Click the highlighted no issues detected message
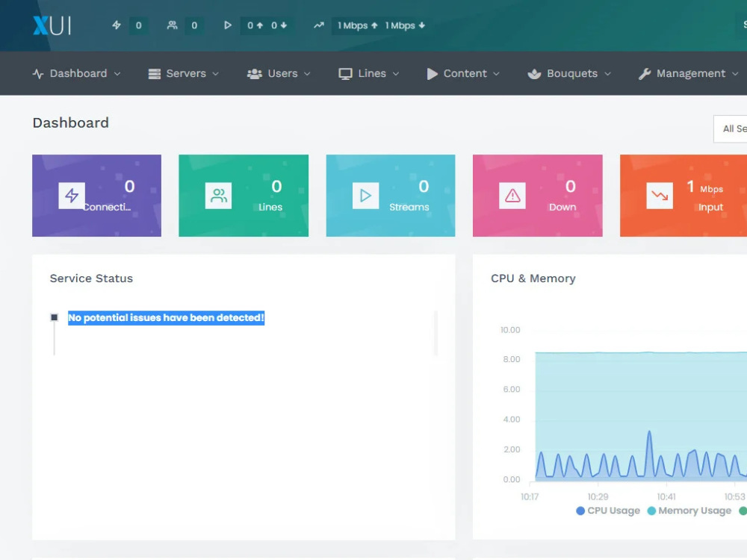Screen dimensions: 747x560 [x=166, y=317]
